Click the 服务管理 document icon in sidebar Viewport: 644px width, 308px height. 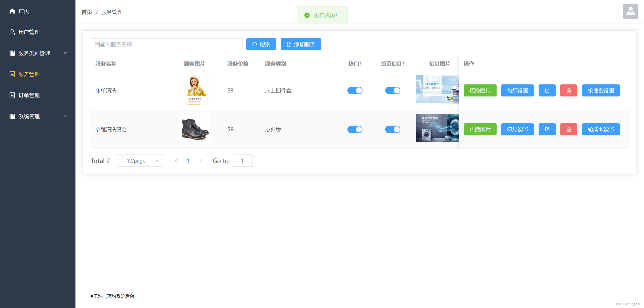click(x=12, y=74)
